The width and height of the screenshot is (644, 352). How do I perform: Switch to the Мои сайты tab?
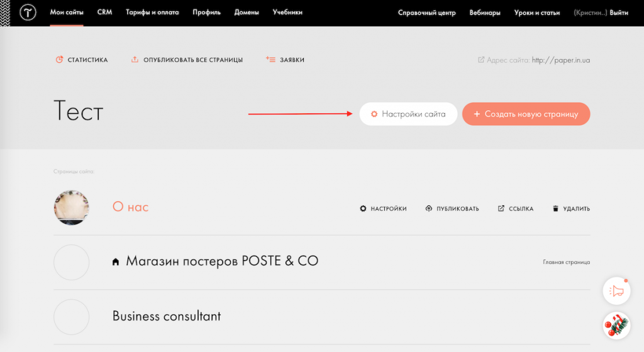[66, 13]
